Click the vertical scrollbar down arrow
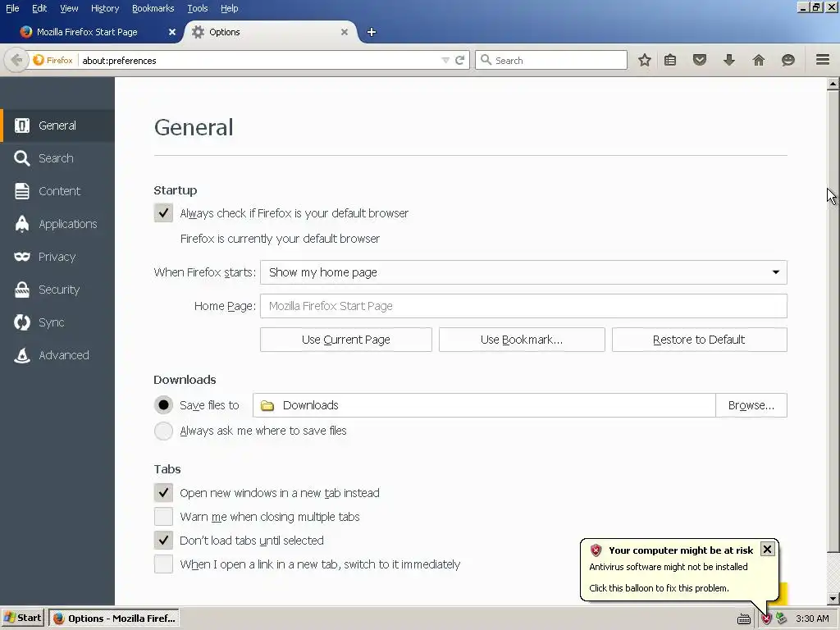The image size is (840, 630). click(x=833, y=599)
